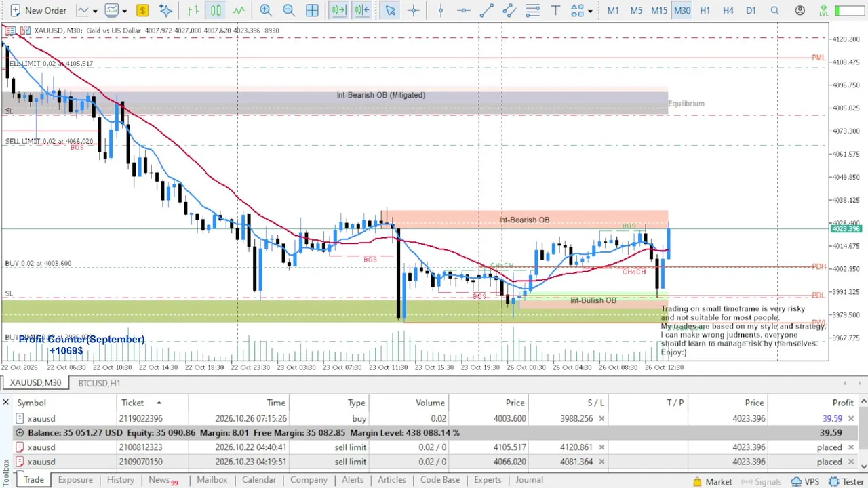Expand the Balance summary row circle icon
868x488 pixels.
pos(20,432)
